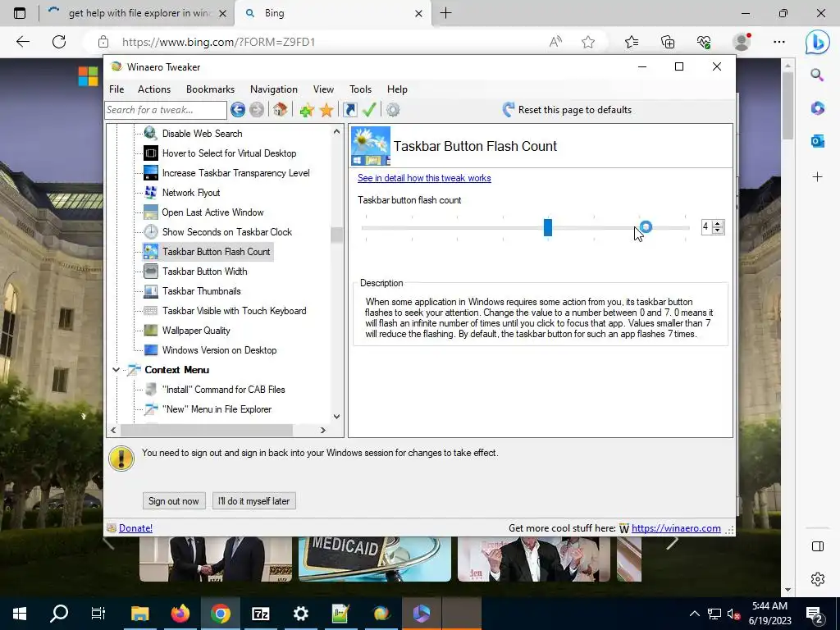This screenshot has width=840, height=630.
Task: Open the Bookmarks menu
Action: [x=210, y=89]
